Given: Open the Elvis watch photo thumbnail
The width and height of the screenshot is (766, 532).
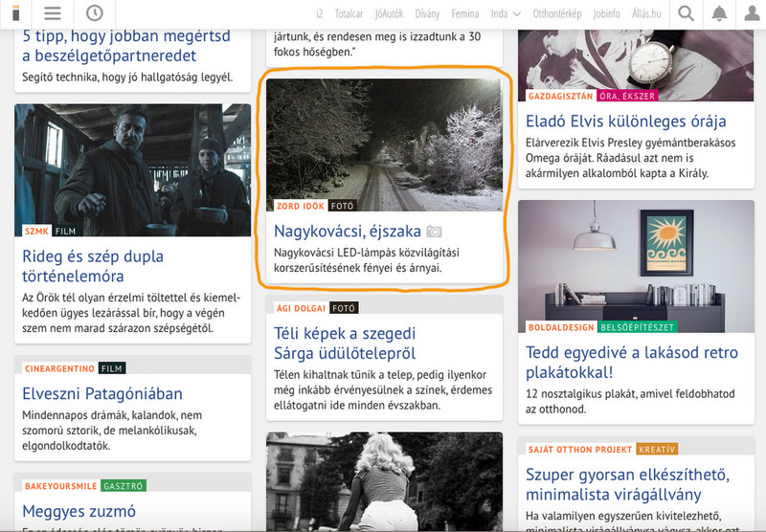Looking at the screenshot, I should [x=636, y=65].
